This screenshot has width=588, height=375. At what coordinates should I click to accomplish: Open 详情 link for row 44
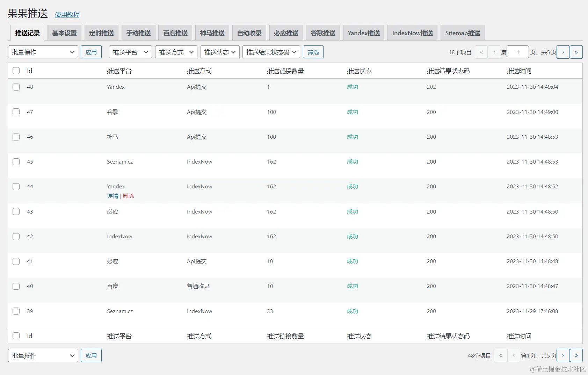112,196
